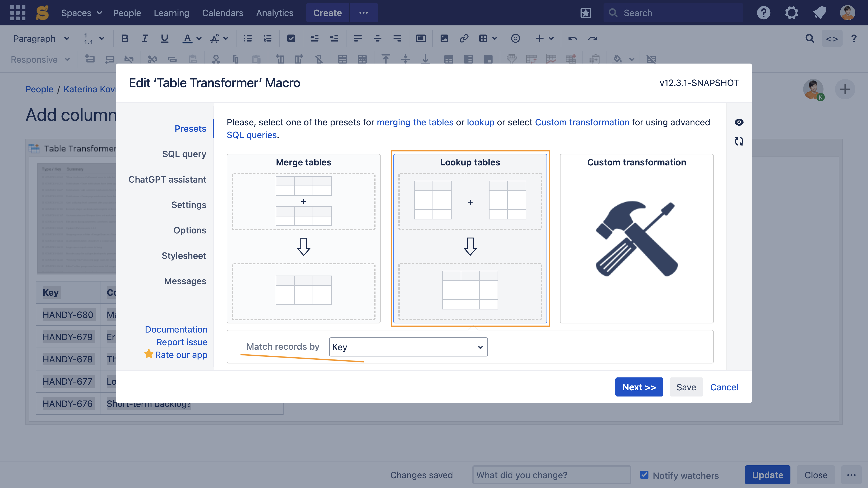
Task: Open Documentation link
Action: click(x=176, y=329)
